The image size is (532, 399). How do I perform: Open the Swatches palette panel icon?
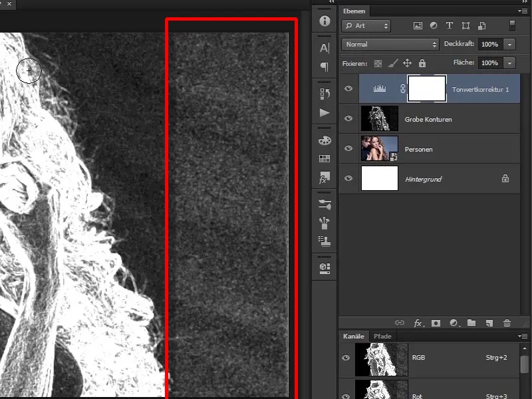(x=325, y=140)
